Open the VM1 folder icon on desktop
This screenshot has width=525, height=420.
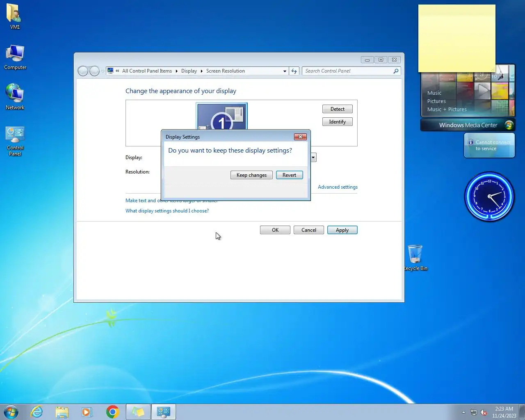click(x=14, y=16)
